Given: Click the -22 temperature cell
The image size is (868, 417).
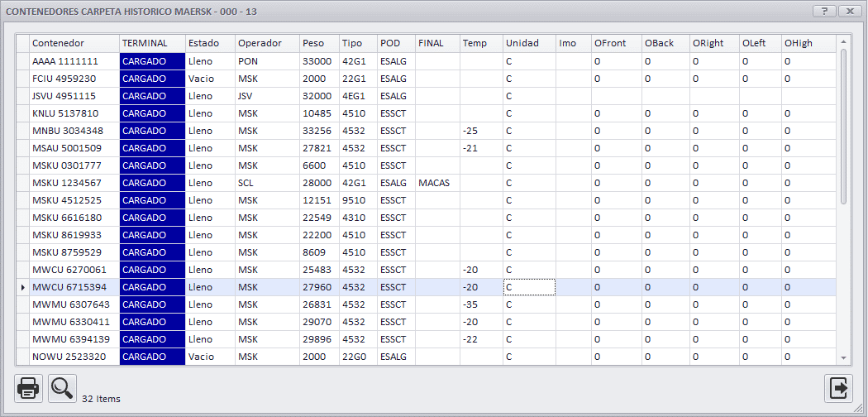Looking at the screenshot, I should click(481, 339).
